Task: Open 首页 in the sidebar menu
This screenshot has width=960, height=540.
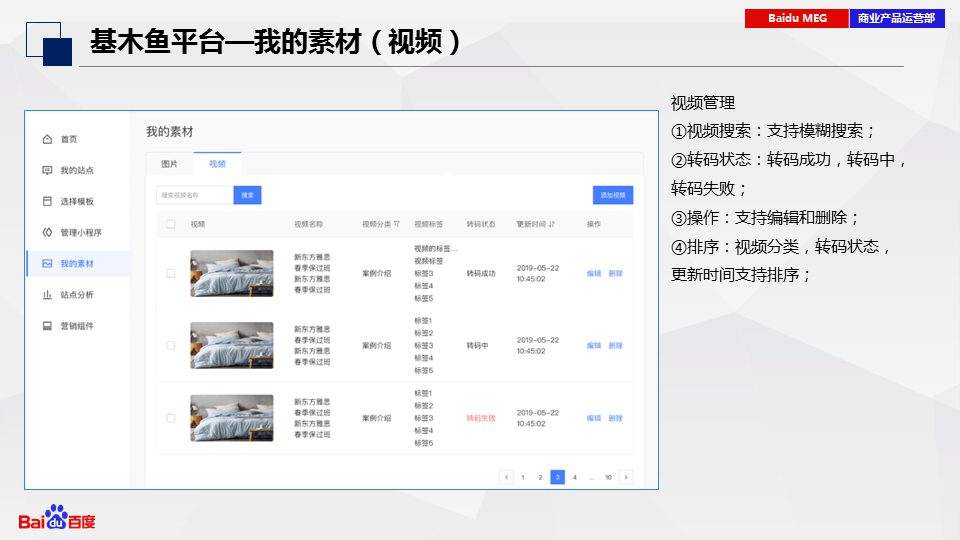Action: click(69, 139)
